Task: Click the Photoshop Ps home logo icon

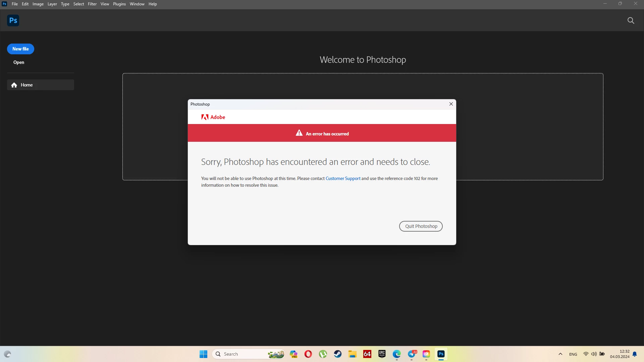Action: click(13, 20)
